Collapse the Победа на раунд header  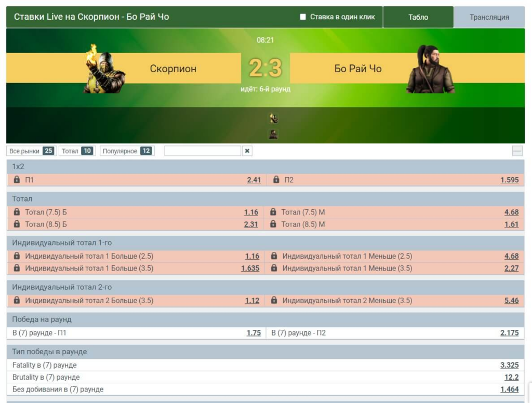265,319
